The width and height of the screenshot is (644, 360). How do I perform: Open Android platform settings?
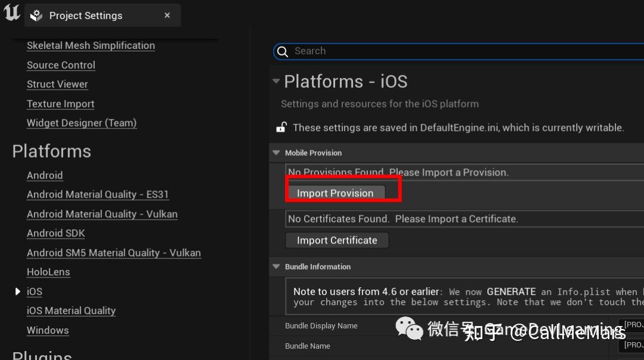pyautogui.click(x=45, y=176)
